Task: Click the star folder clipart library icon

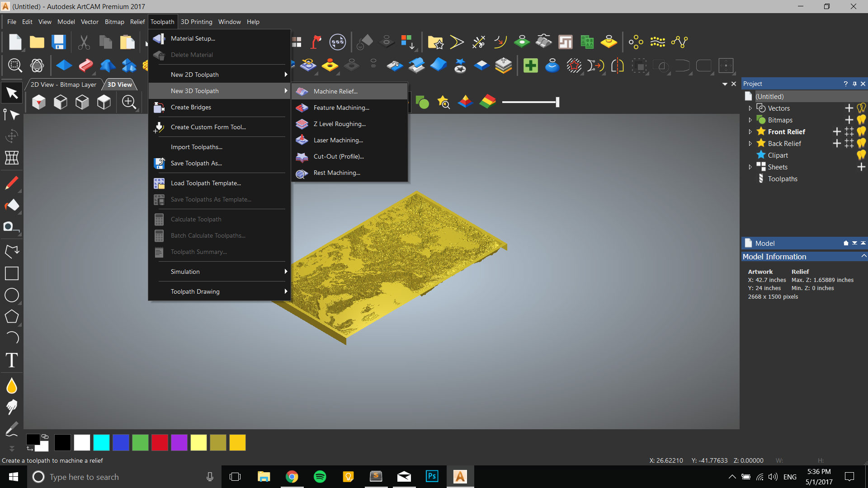Action: coord(435,42)
